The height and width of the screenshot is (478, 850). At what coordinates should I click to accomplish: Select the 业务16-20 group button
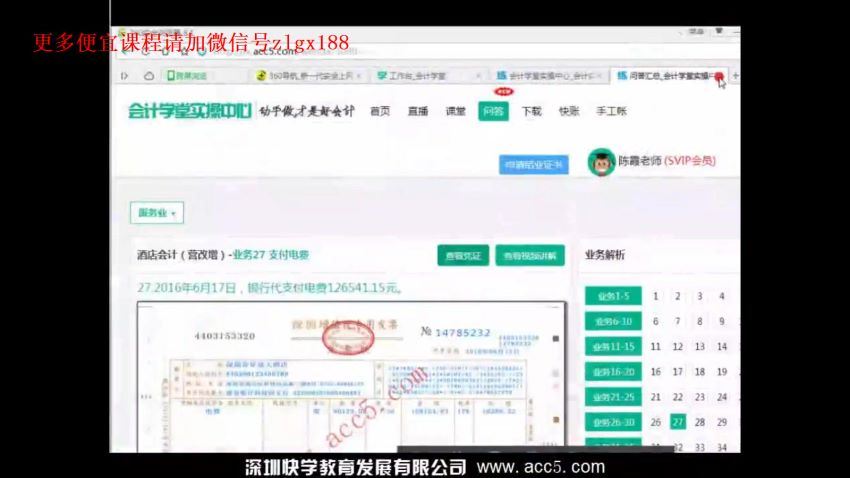613,372
